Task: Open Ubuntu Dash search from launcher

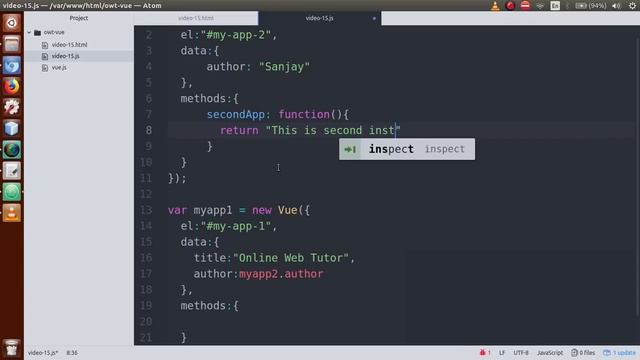Action: 11,23
